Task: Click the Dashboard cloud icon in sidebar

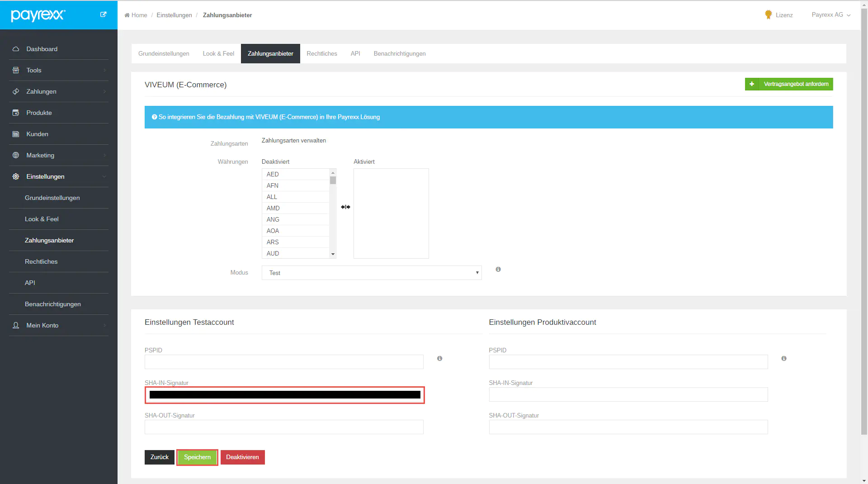Action: tap(16, 49)
